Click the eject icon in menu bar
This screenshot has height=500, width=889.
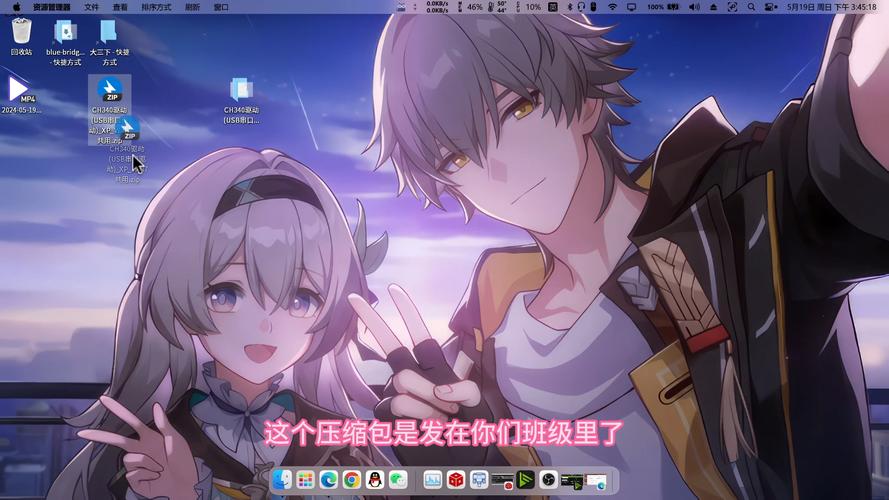point(713,7)
